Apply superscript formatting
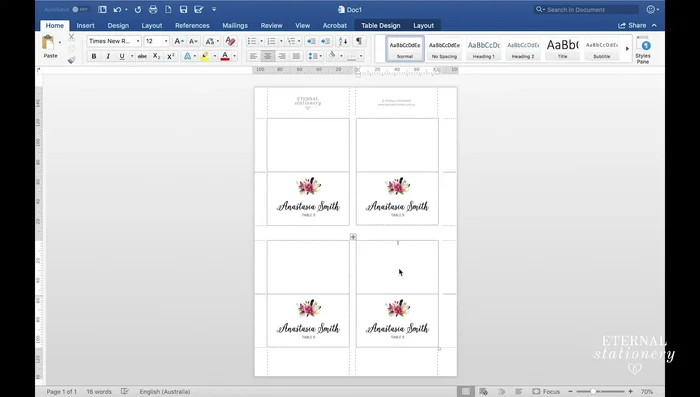 171,56
